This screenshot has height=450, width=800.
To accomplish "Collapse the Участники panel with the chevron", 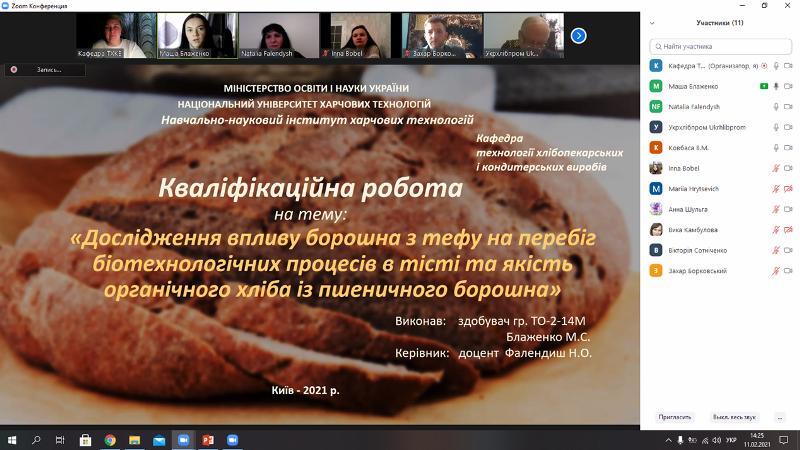I will (x=652, y=23).
